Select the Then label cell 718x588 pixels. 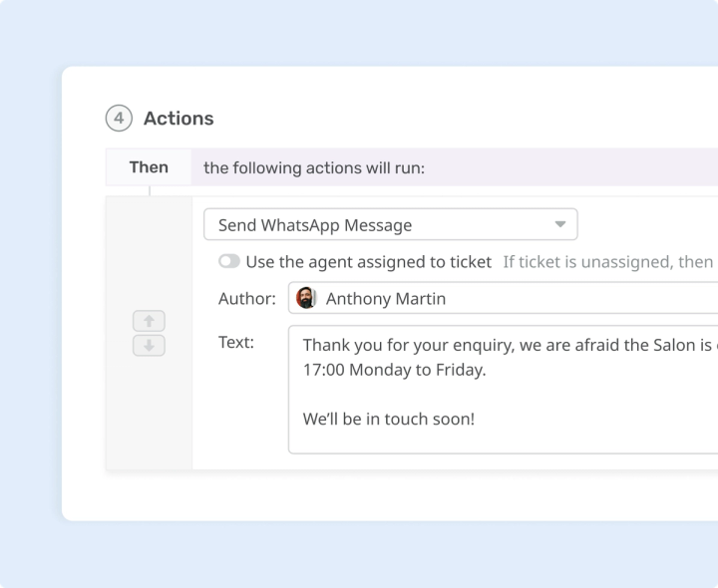[x=149, y=167]
